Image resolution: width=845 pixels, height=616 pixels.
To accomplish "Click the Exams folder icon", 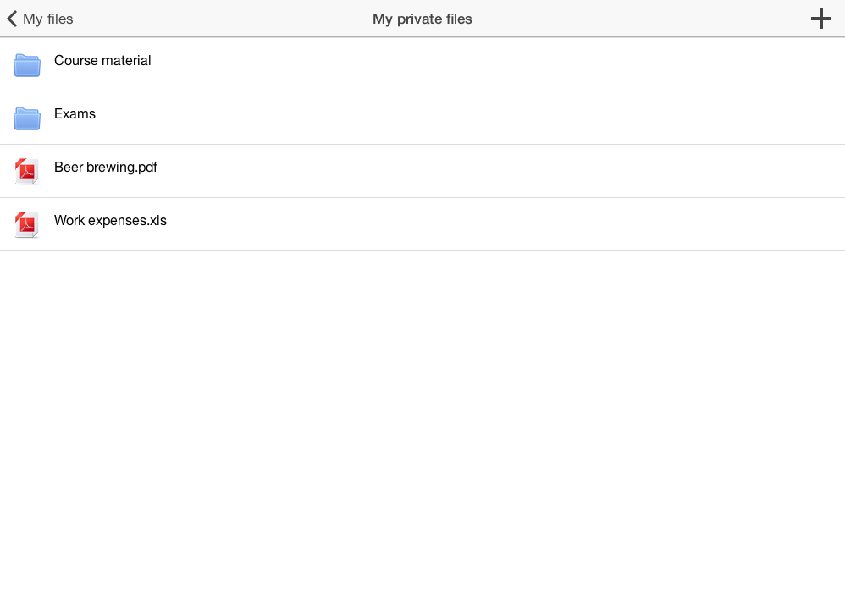I will (x=27, y=118).
